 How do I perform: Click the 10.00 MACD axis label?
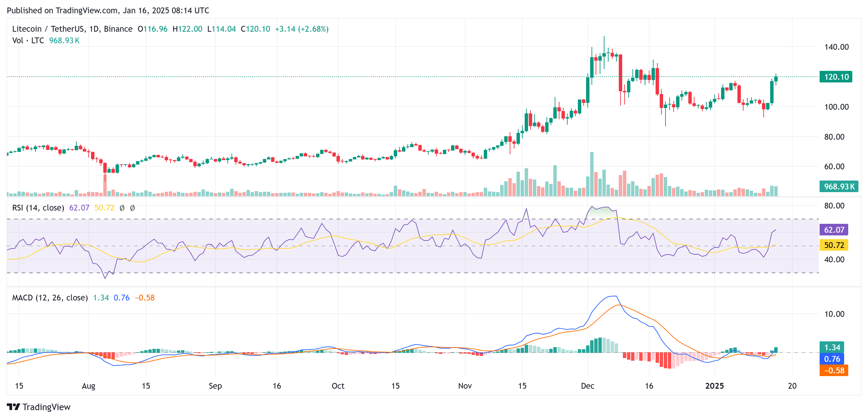click(x=834, y=314)
